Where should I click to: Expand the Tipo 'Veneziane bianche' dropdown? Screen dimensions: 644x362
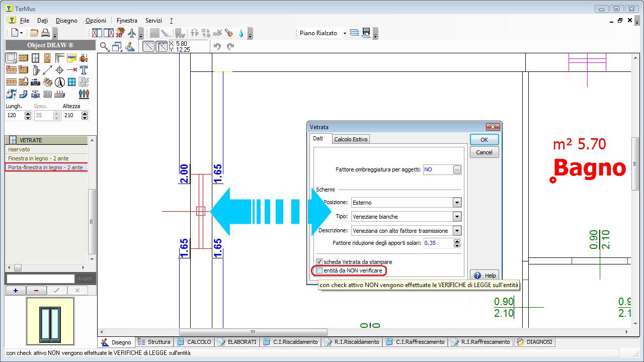tap(457, 217)
